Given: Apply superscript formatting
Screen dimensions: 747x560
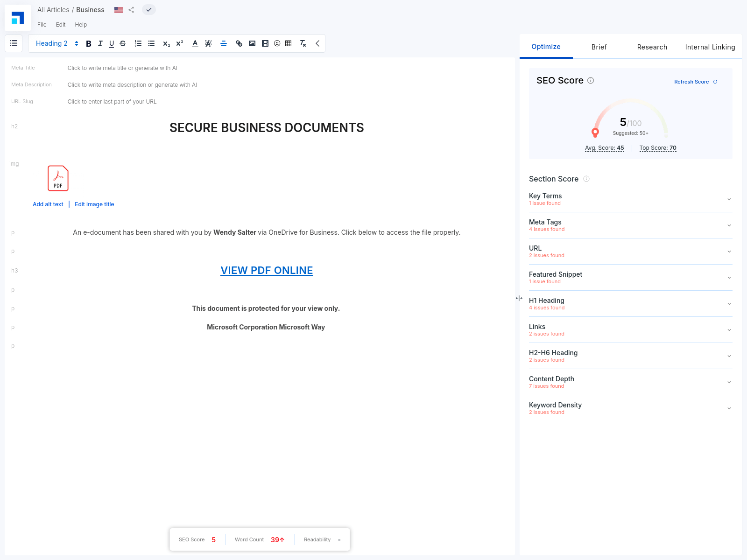Looking at the screenshot, I should coord(180,43).
